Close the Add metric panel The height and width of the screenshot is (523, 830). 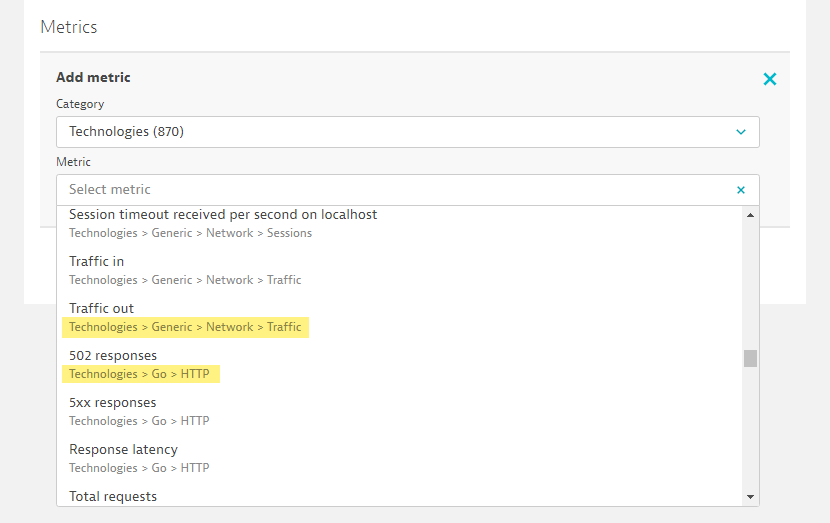click(770, 79)
